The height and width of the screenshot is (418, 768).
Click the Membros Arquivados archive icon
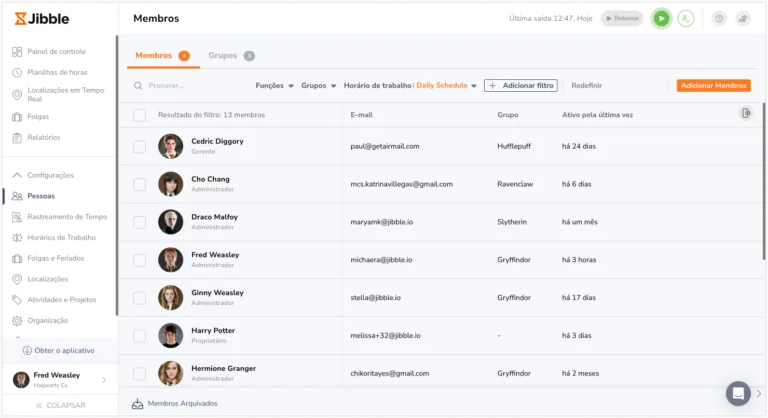(x=138, y=403)
